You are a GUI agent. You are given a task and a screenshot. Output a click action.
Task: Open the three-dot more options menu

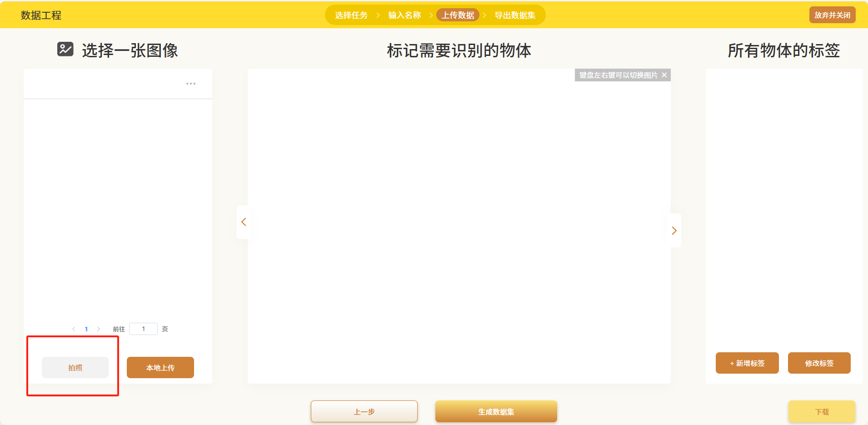click(191, 84)
